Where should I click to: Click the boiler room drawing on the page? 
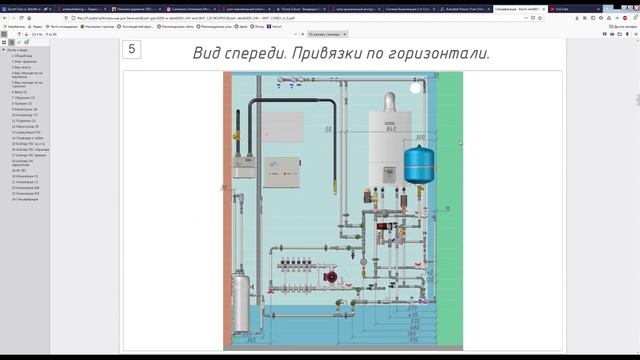(x=343, y=211)
